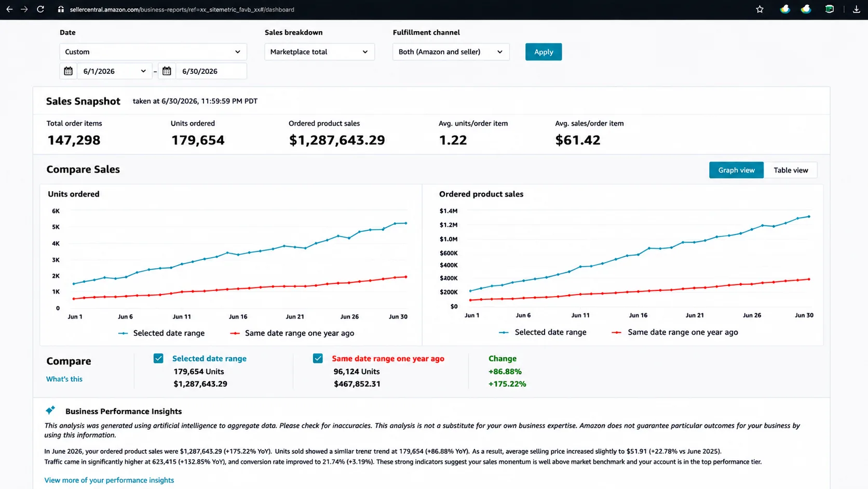Click Selected date range legend in Units chart
This screenshot has width=868, height=489.
coord(161,333)
